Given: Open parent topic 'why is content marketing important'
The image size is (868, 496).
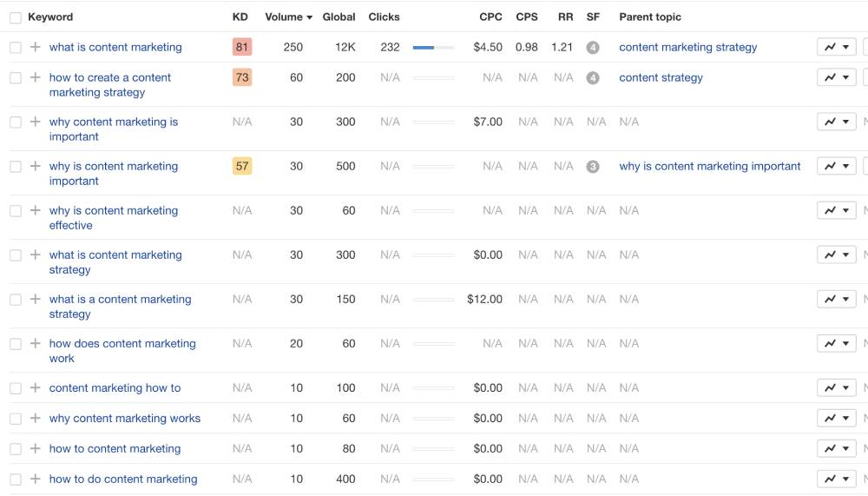Looking at the screenshot, I should [x=709, y=167].
